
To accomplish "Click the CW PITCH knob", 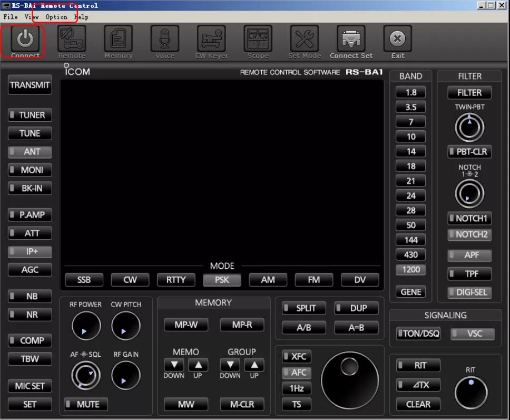I will 126,326.
